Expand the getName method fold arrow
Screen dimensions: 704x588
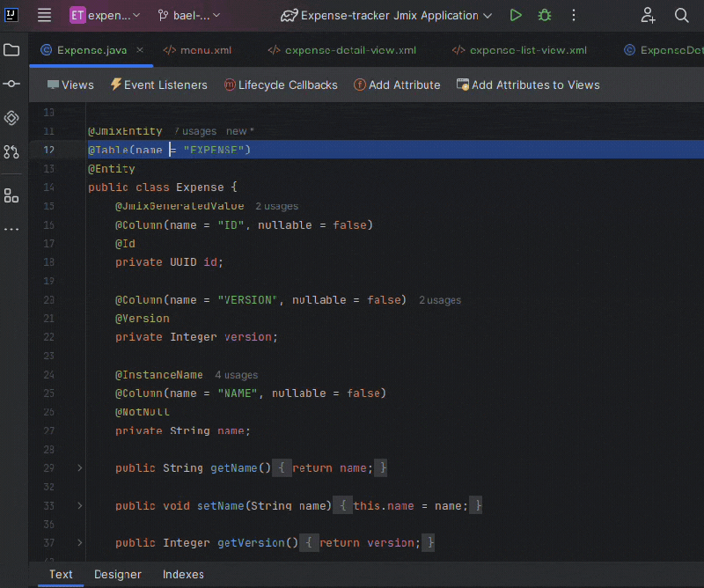click(78, 467)
